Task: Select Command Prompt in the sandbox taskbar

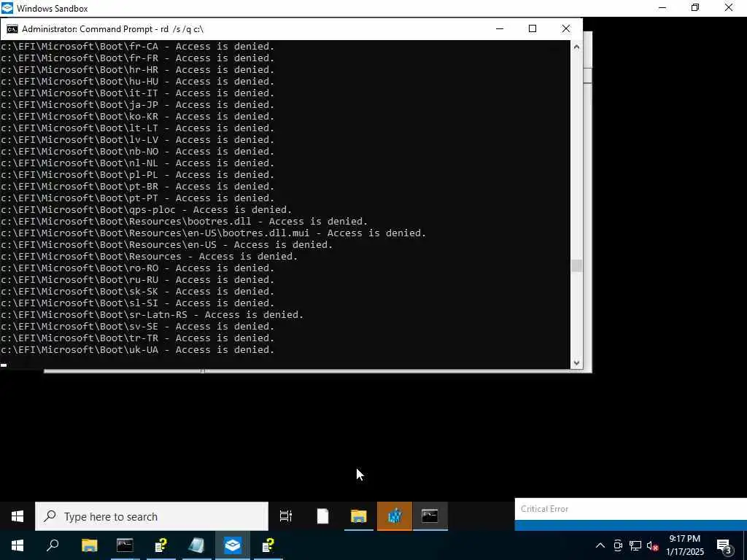Action: click(x=430, y=516)
